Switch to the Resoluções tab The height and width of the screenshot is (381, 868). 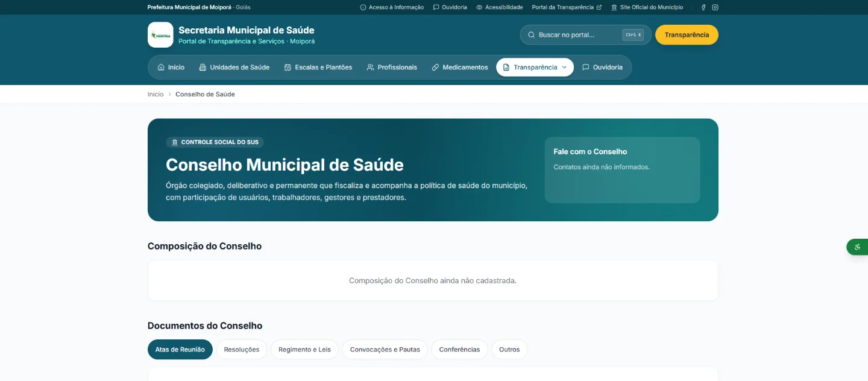click(x=242, y=350)
